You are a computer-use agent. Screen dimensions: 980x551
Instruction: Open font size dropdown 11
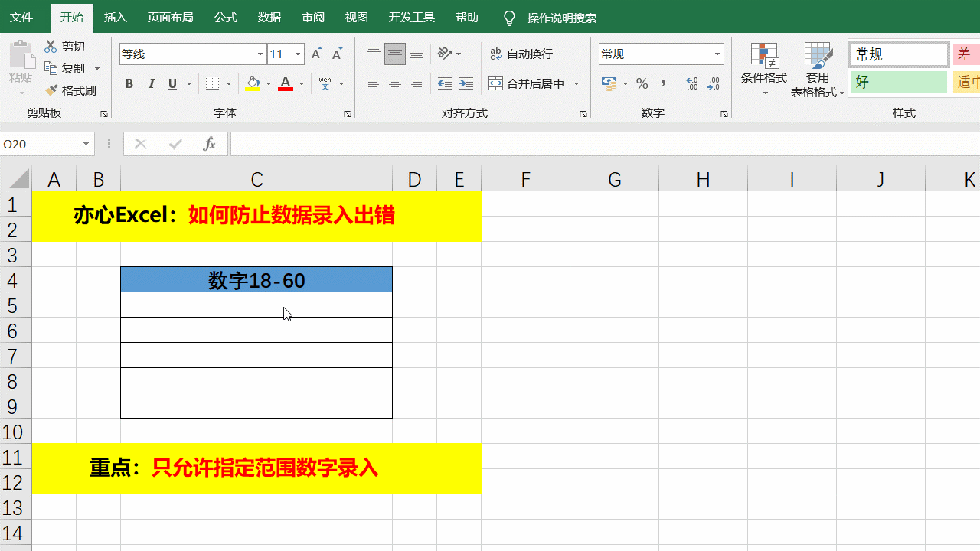point(298,54)
